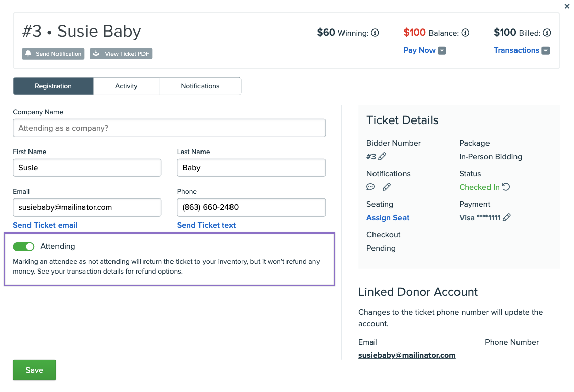574x392 pixels.
Task: Focus the First Name field
Action: 87,168
